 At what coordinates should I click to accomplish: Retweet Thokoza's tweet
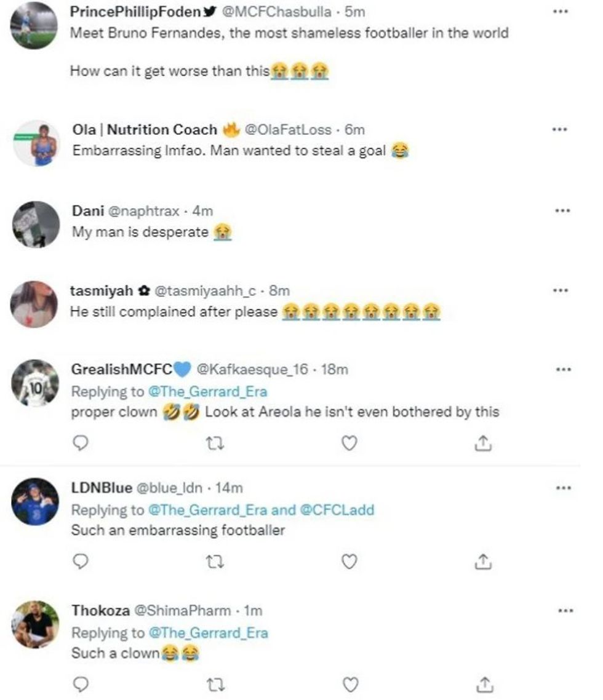point(210,684)
